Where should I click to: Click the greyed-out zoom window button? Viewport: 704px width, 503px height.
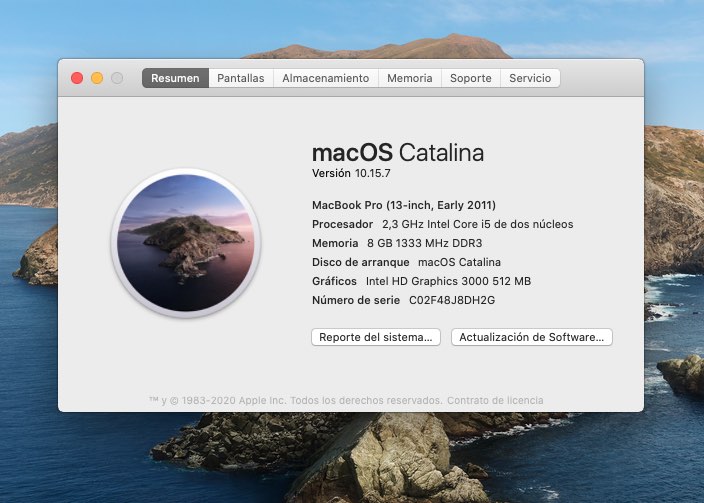pos(117,78)
